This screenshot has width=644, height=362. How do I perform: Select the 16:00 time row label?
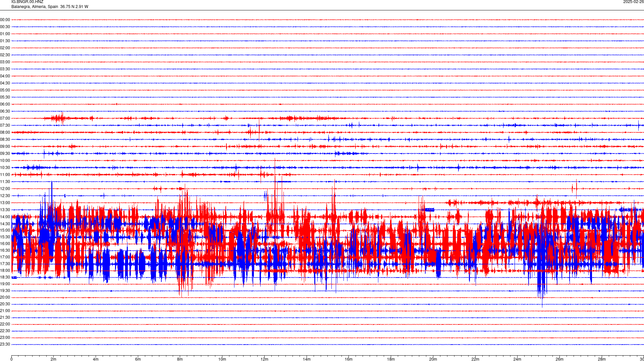[x=5, y=244]
